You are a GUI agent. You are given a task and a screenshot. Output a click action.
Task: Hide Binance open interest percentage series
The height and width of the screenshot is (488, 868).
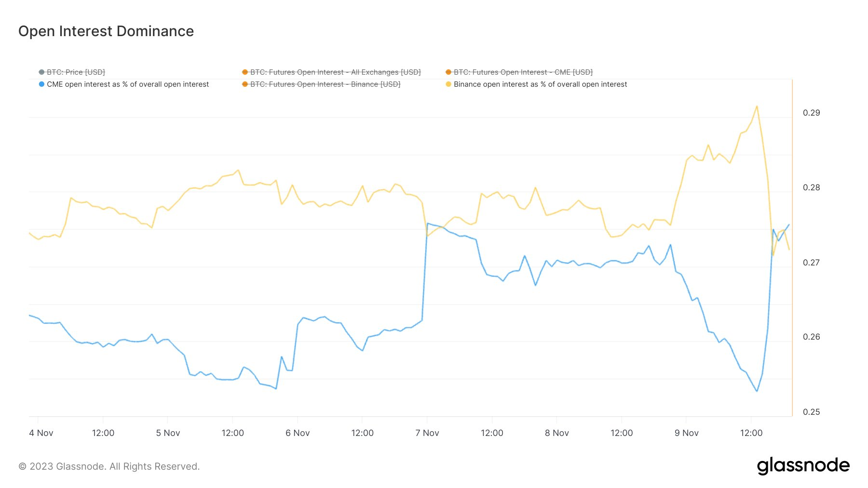[540, 84]
